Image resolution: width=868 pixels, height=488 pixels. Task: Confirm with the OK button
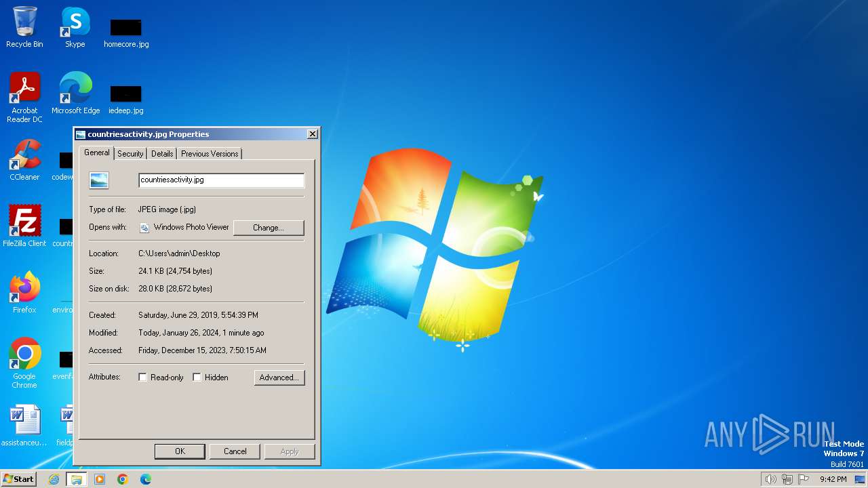pos(180,451)
